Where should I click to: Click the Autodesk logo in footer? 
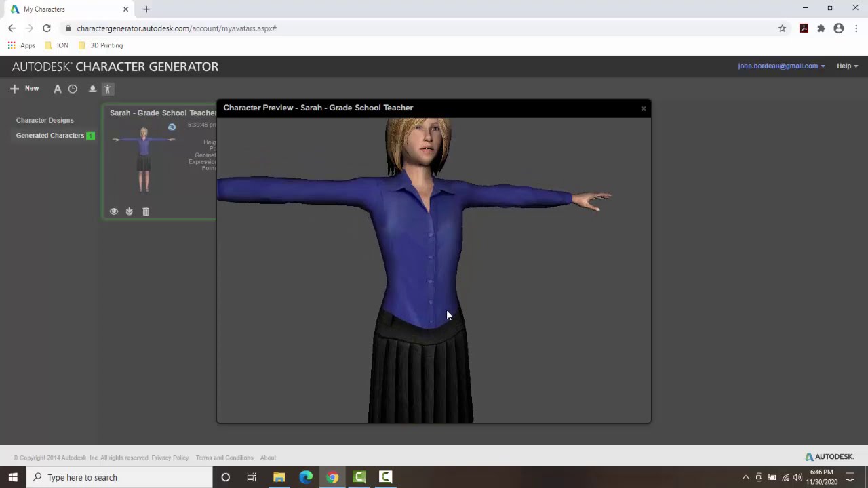829,457
